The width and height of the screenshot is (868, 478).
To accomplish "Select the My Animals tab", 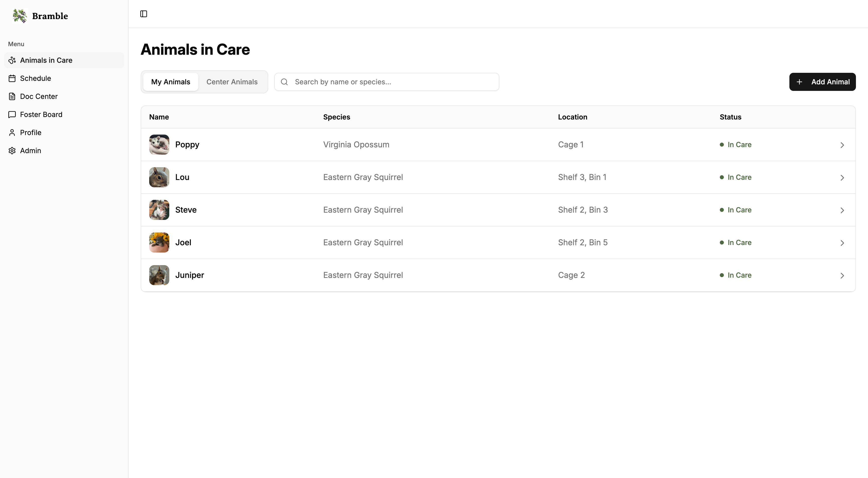I will [x=171, y=82].
